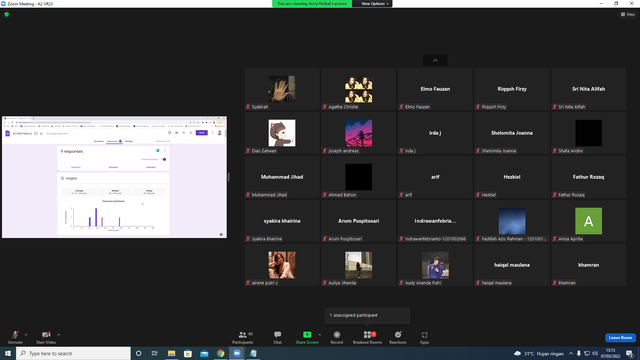Click the Ahmad Bahsin participant tile
Image resolution: width=640 pixels, height=360 pixels.
pos(358,177)
